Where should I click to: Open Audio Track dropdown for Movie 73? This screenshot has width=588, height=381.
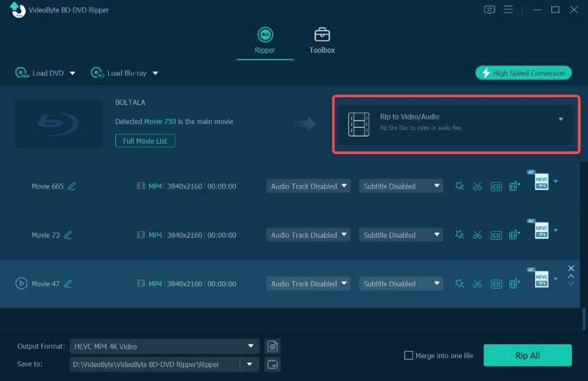click(308, 235)
